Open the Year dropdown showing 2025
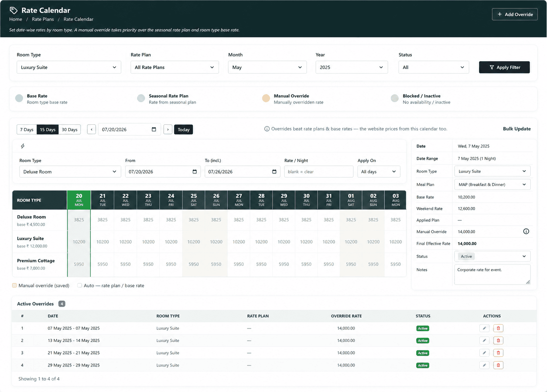Screen dimensions: 547x392 (352, 67)
